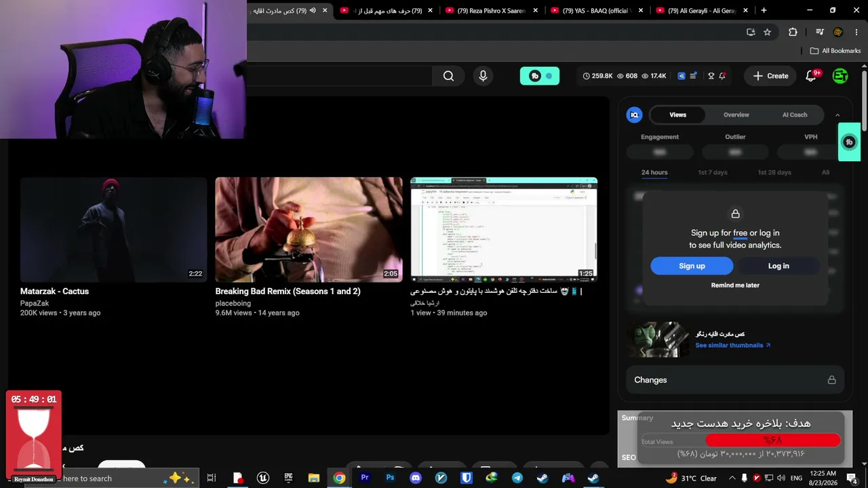868x488 pixels.
Task: Close the Reza Pishro X Saaren tab
Action: (x=536, y=11)
